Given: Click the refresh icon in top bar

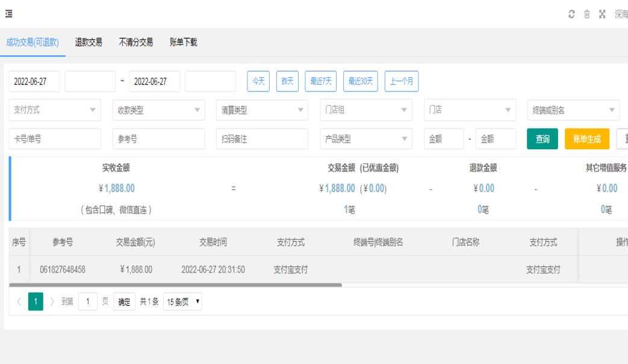Looking at the screenshot, I should pos(571,14).
